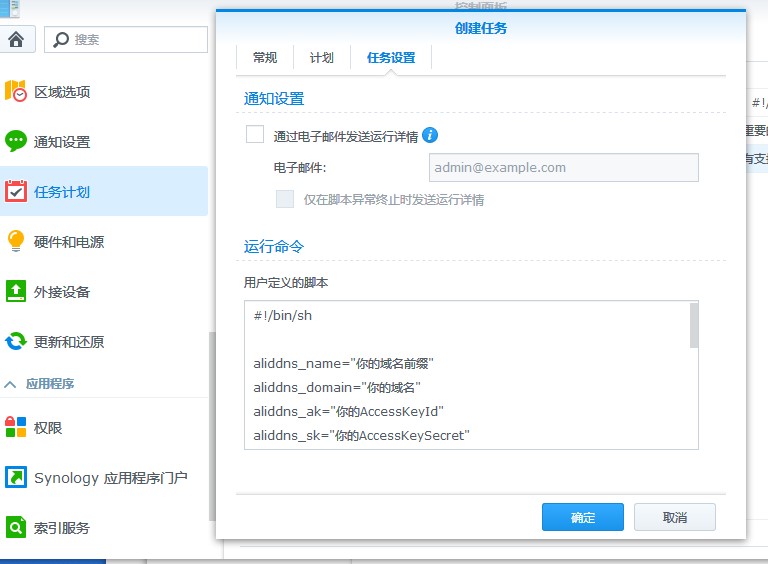Switch to the 常规 tab
This screenshot has height=564, width=768.
tap(265, 58)
